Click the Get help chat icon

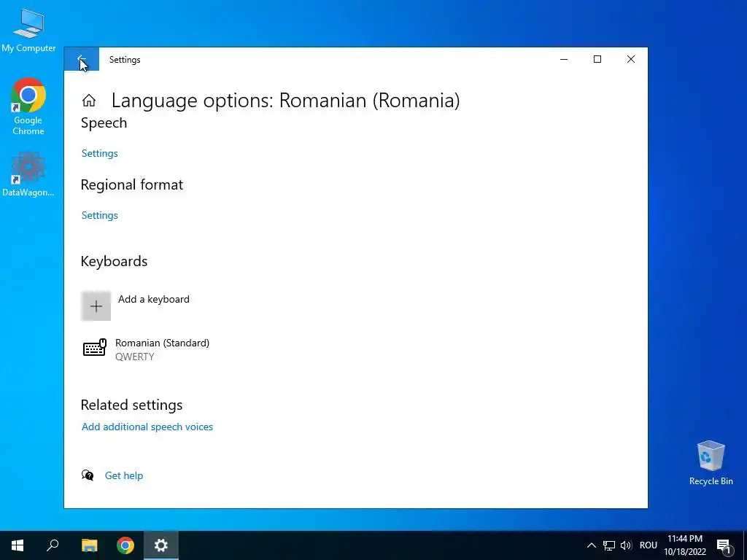pyautogui.click(x=88, y=475)
